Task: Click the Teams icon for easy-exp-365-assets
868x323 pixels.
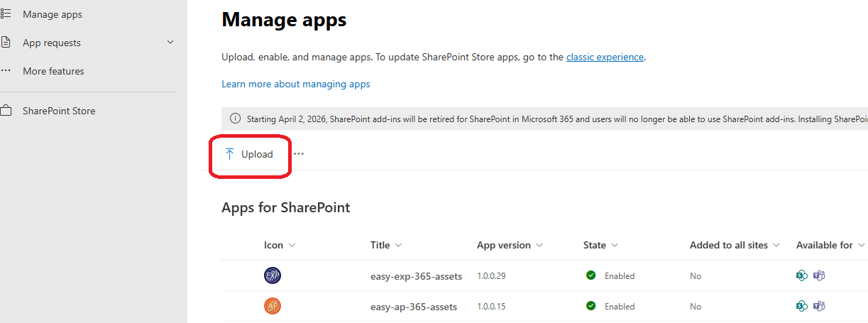Action: [x=819, y=275]
